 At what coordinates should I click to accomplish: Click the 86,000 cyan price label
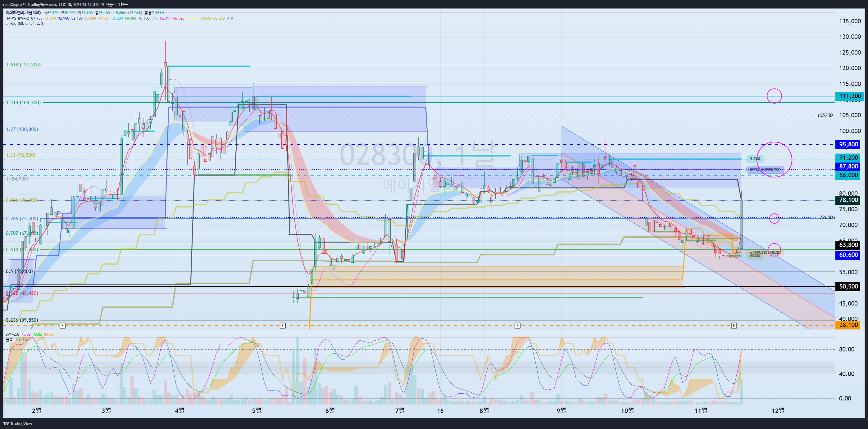click(848, 175)
